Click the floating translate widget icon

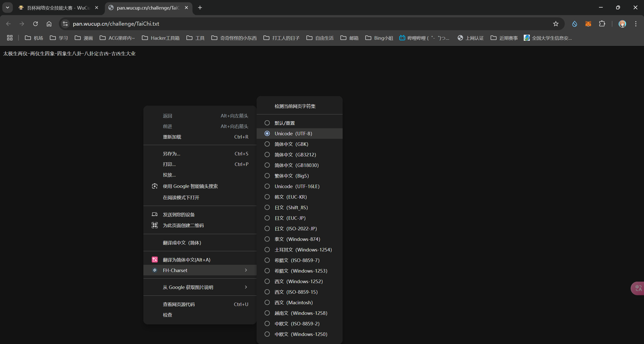(638, 288)
